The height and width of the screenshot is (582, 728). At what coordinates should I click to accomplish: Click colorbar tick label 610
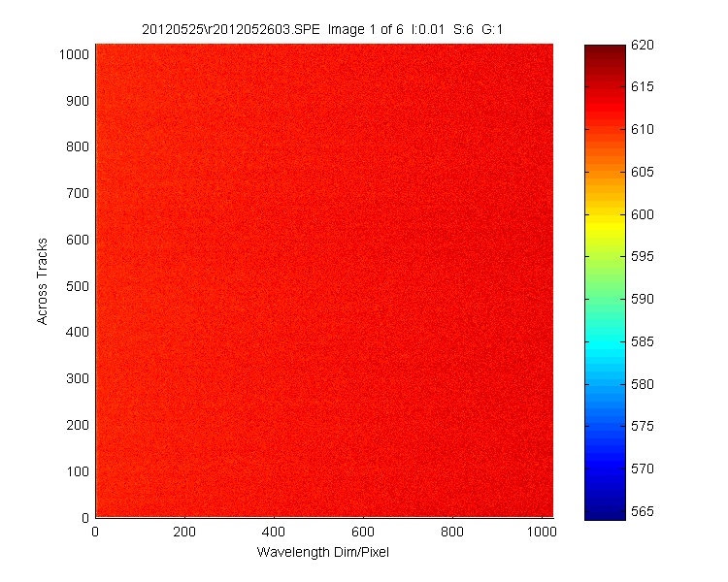(643, 129)
